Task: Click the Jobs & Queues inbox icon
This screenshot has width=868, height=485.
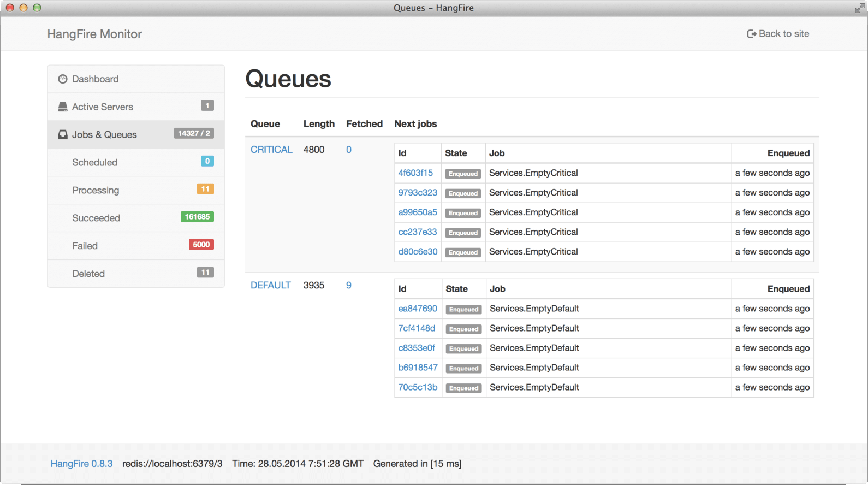Action: 63,135
